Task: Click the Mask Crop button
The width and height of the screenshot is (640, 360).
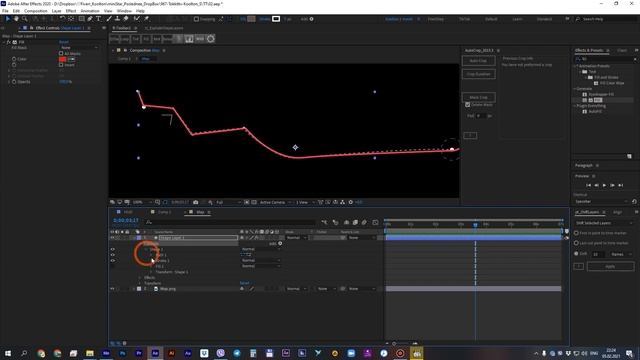Action: coord(479,97)
